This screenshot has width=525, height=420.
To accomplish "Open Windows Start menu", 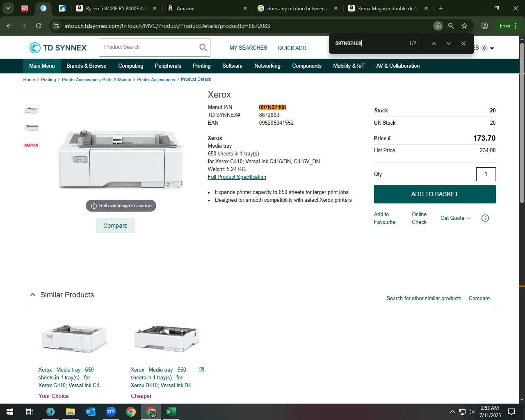I will click(9, 412).
